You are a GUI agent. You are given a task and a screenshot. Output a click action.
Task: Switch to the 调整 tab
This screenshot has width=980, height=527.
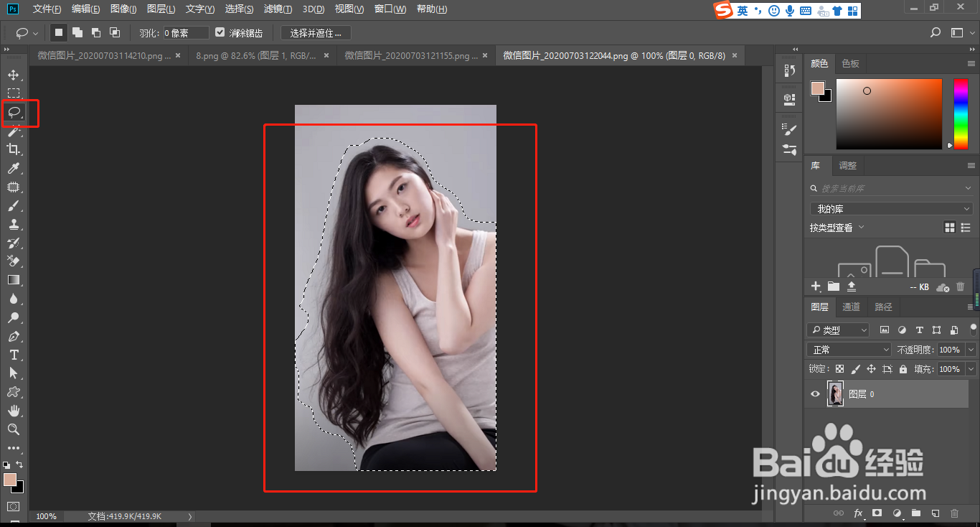(x=848, y=165)
